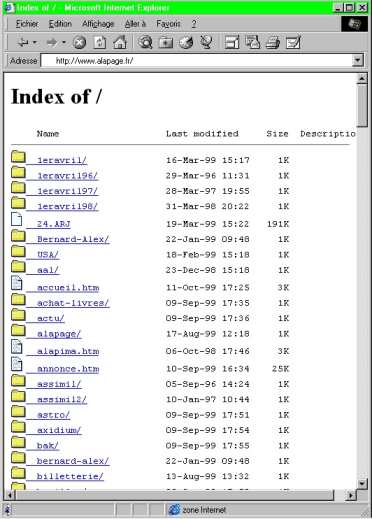The width and height of the screenshot is (372, 519).
Task: Open the ? help menu
Action: click(194, 24)
